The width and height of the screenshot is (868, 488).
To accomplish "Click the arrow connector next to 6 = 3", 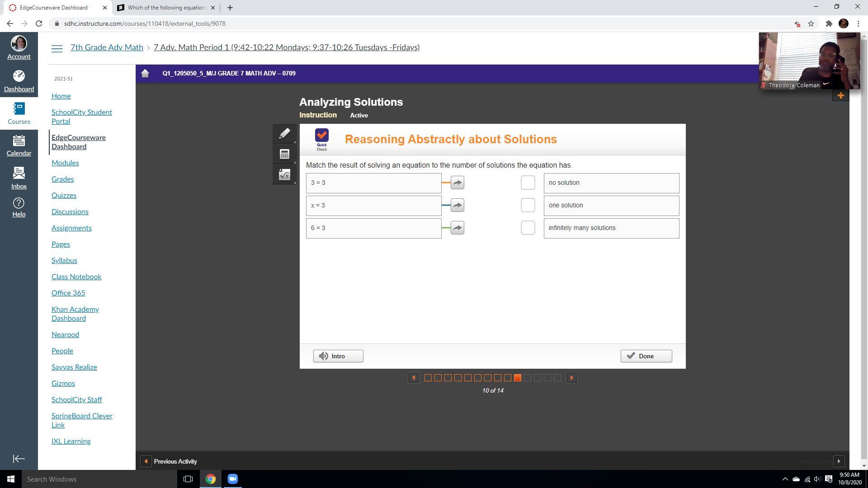I will [457, 228].
